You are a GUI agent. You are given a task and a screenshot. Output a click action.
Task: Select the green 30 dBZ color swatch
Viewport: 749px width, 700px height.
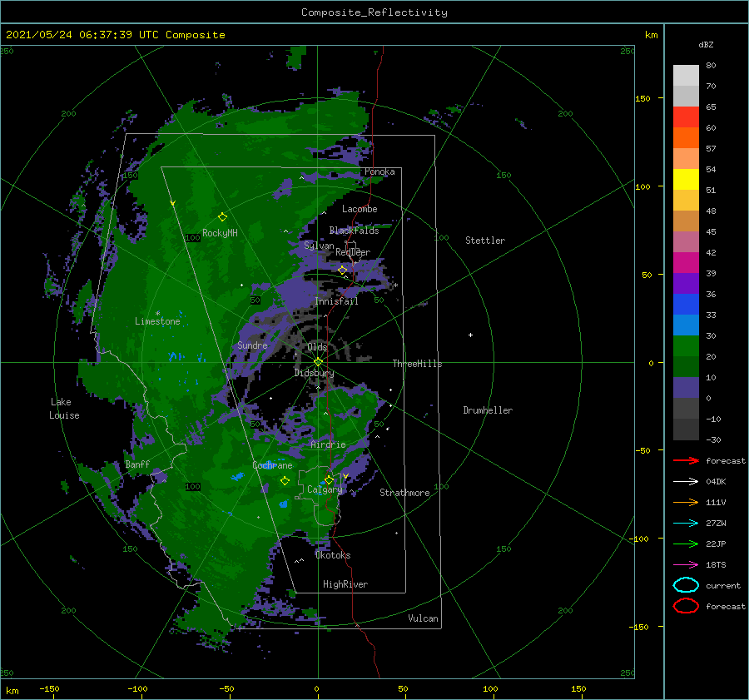coord(686,345)
